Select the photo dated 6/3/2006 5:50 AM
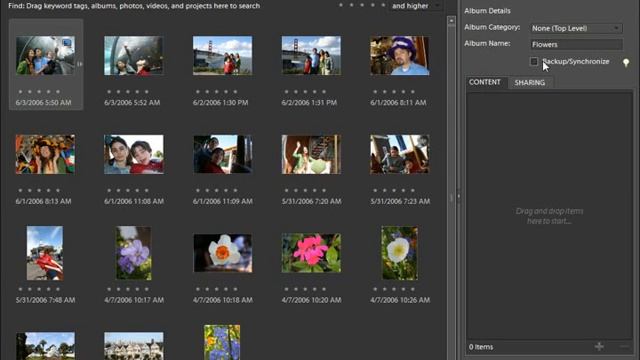Screen dimensions: 640x360 pyautogui.click(x=45, y=56)
